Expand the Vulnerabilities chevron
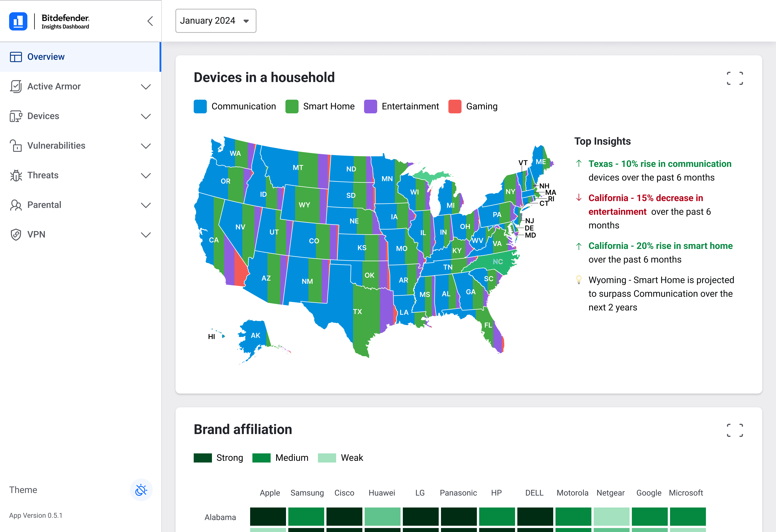Image resolution: width=776 pixels, height=532 pixels. pos(146,146)
